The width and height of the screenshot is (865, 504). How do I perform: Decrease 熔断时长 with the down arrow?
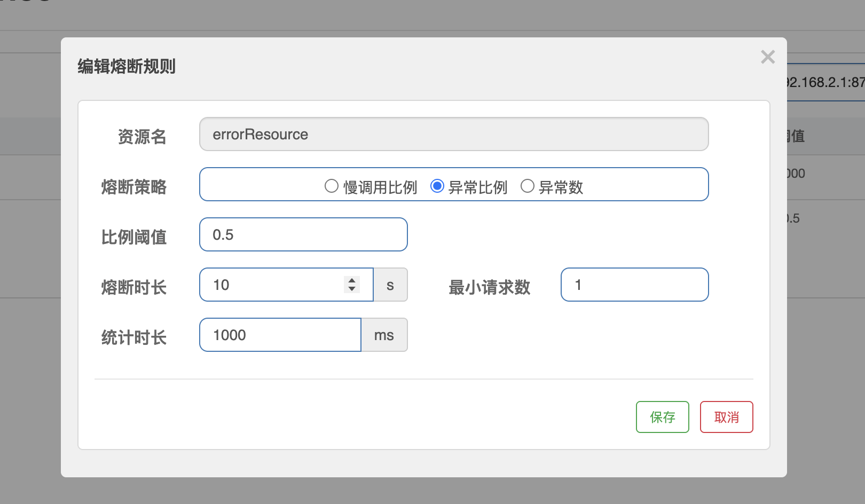pyautogui.click(x=352, y=289)
